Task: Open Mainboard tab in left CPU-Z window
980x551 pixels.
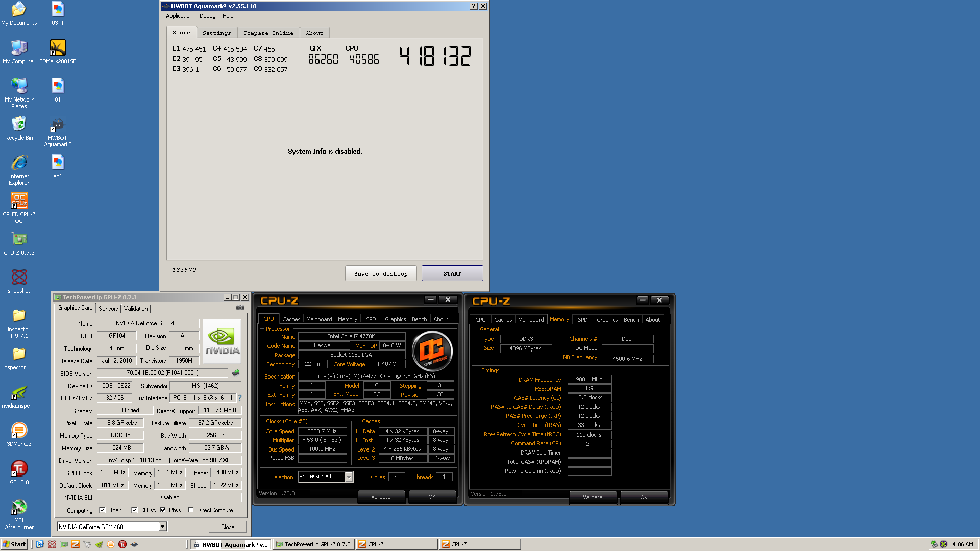Action: pyautogui.click(x=319, y=319)
